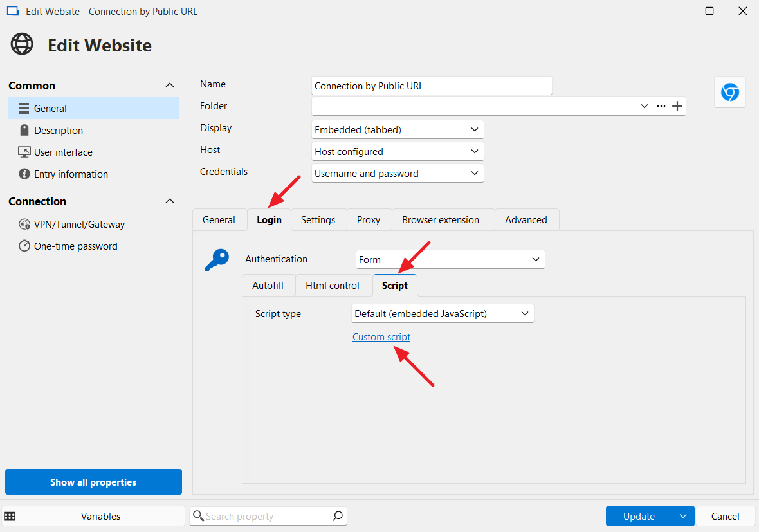Viewport: 759px width, 532px height.
Task: Open User interface settings in sidebar
Action: pyautogui.click(x=63, y=152)
